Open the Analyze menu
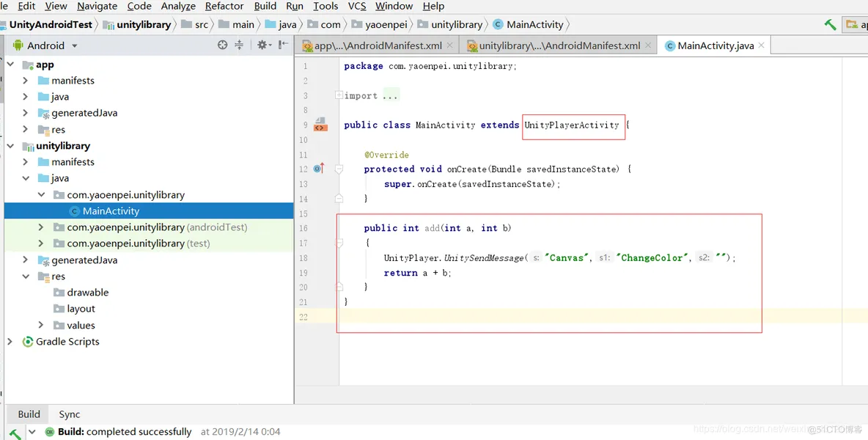868x440 pixels. (178, 6)
